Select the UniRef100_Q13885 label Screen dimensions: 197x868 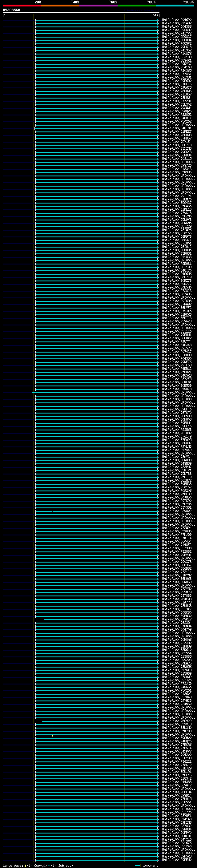[176, 656]
